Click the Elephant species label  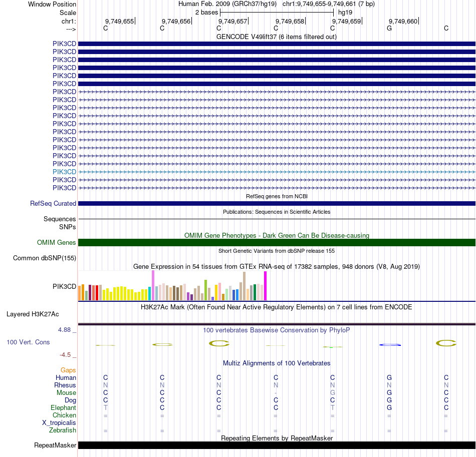pos(63,407)
